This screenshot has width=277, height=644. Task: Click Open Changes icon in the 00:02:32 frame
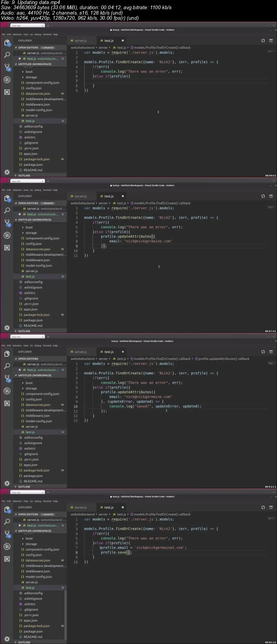263,352
